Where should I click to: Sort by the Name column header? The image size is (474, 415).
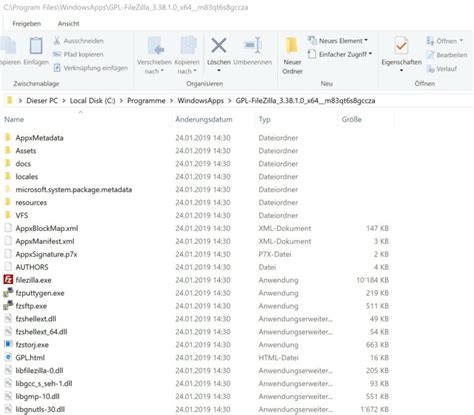point(14,119)
